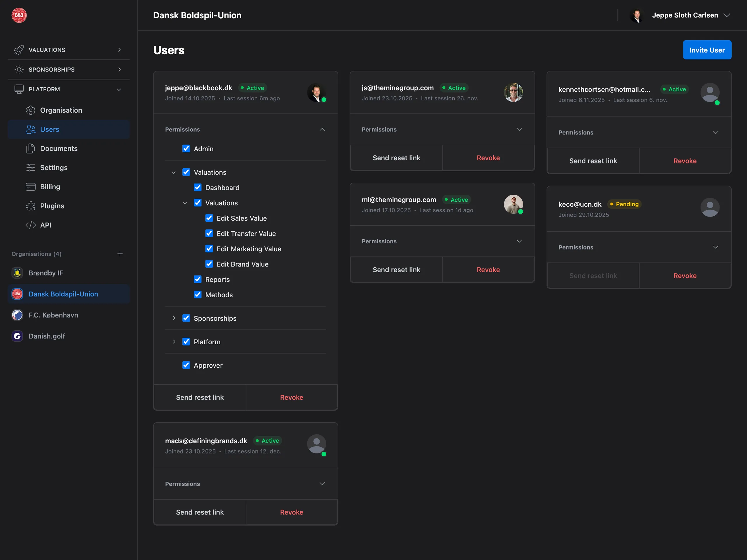Switch to F.C. København organisation
The height and width of the screenshot is (560, 747).
click(69, 315)
